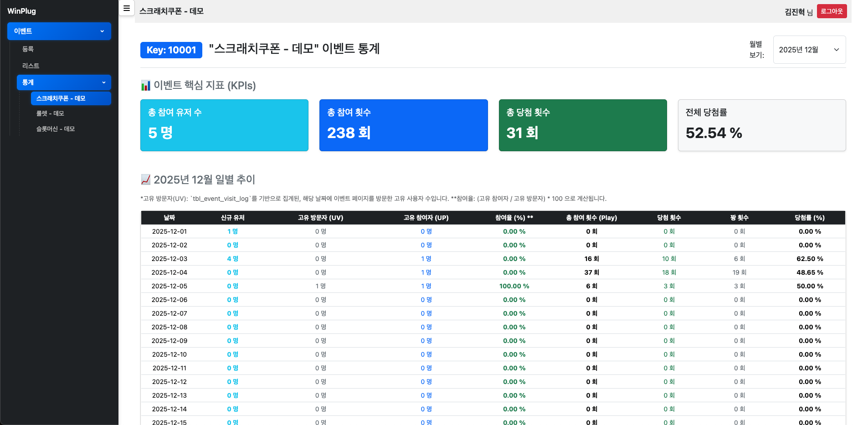Click the 18 회 winning count link on 2025-12-04
Image resolution: width=868 pixels, height=425 pixels.
pos(670,272)
